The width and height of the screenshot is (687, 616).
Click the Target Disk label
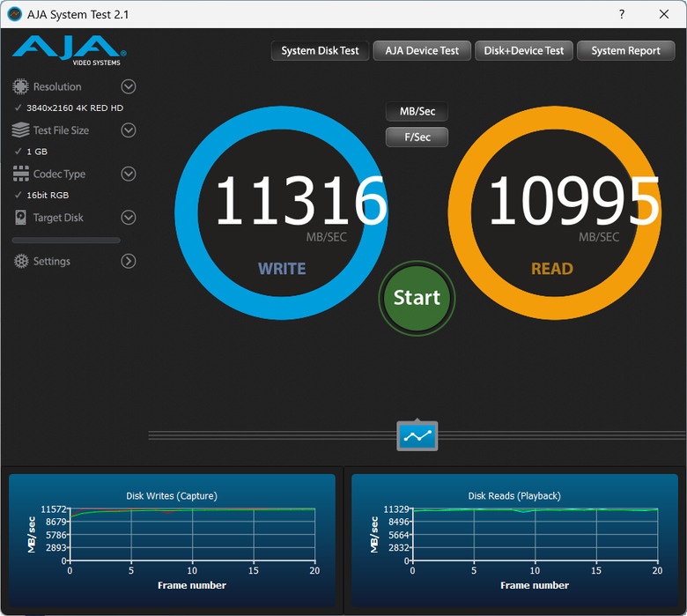point(58,218)
